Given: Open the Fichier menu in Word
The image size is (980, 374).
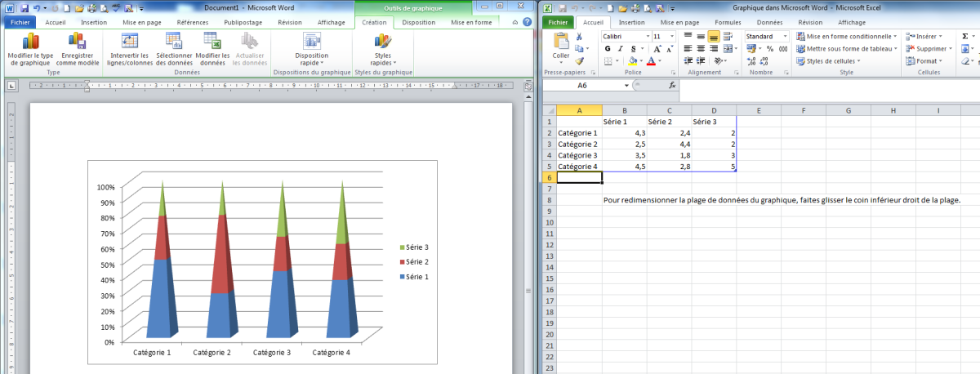Looking at the screenshot, I should [x=19, y=23].
